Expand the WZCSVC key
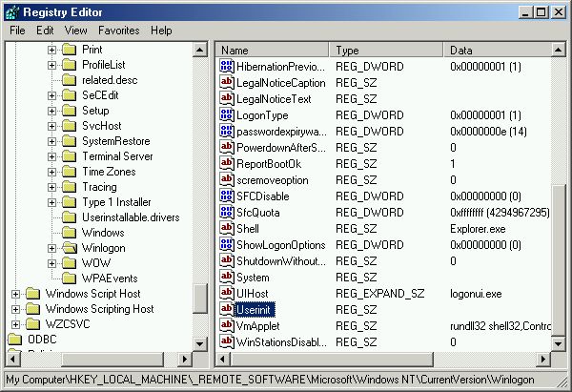Screen dimensions: 572x392 click(15, 324)
